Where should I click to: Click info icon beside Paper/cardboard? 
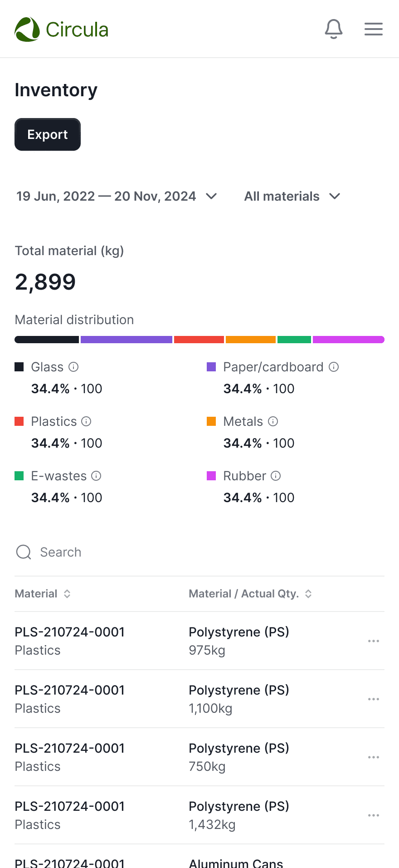[x=334, y=367]
